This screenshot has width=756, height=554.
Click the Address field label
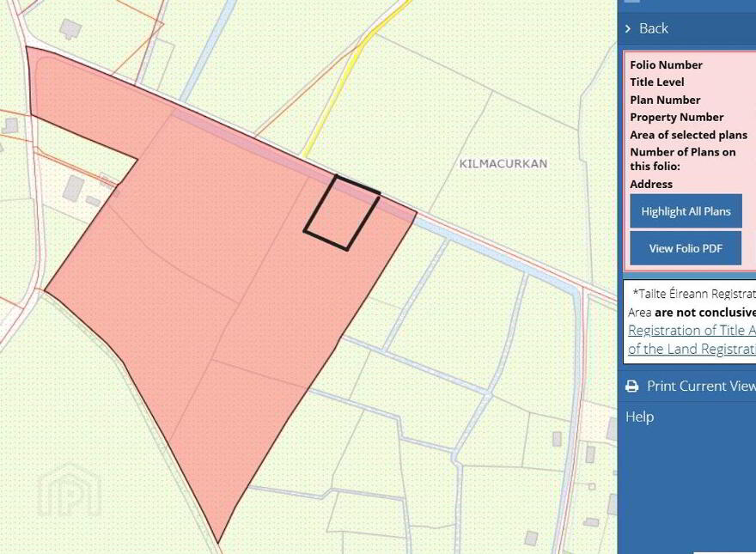[651, 184]
